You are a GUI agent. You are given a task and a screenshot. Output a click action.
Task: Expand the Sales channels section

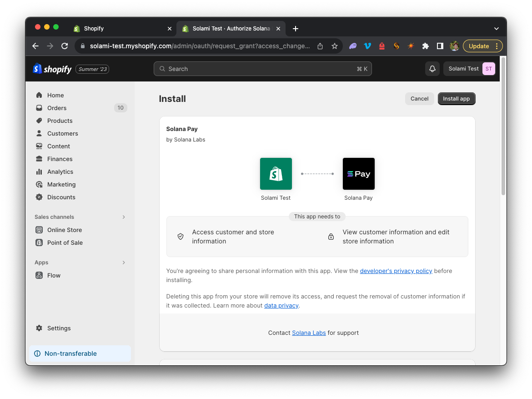coord(124,217)
